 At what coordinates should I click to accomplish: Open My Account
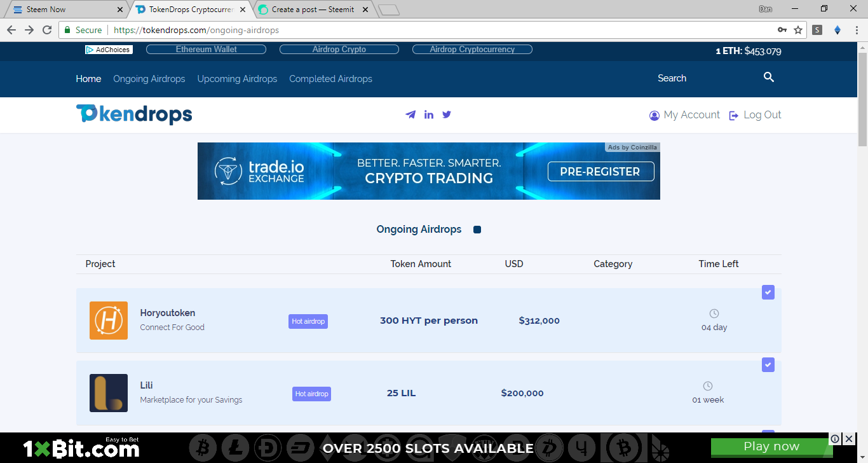coord(684,115)
